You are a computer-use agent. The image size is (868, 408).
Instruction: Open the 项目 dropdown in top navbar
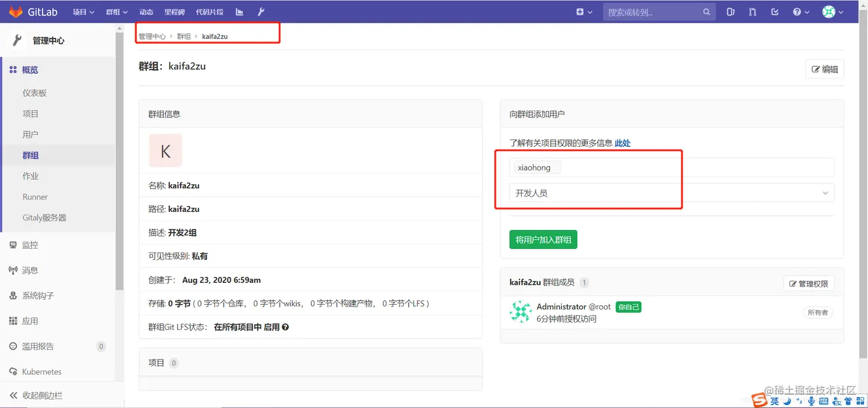(x=83, y=12)
